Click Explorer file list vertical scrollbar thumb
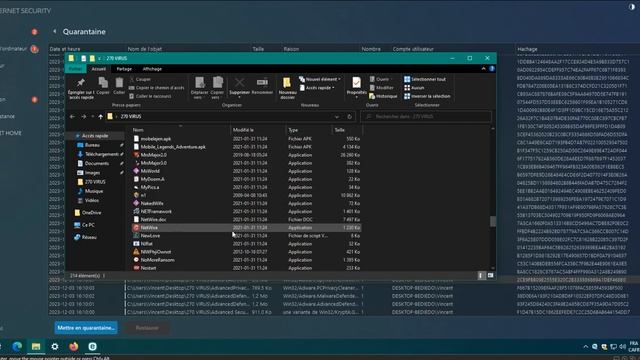Screen dimensions: 640x360 pyautogui.click(x=493, y=221)
